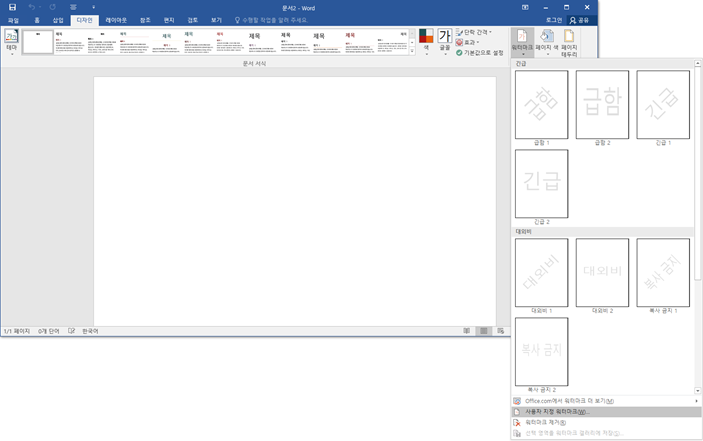The height and width of the screenshot is (441, 703).
Task: Click the Tell Me search box
Action: point(272,20)
